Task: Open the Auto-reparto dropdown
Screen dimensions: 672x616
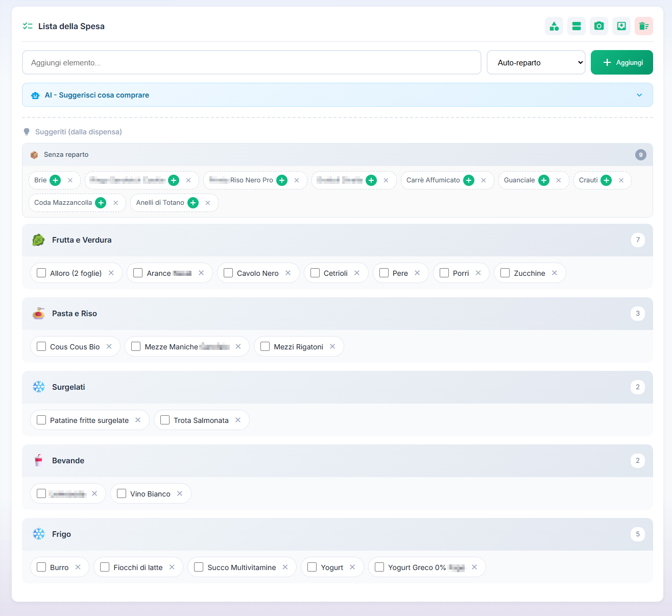Action: [x=536, y=62]
